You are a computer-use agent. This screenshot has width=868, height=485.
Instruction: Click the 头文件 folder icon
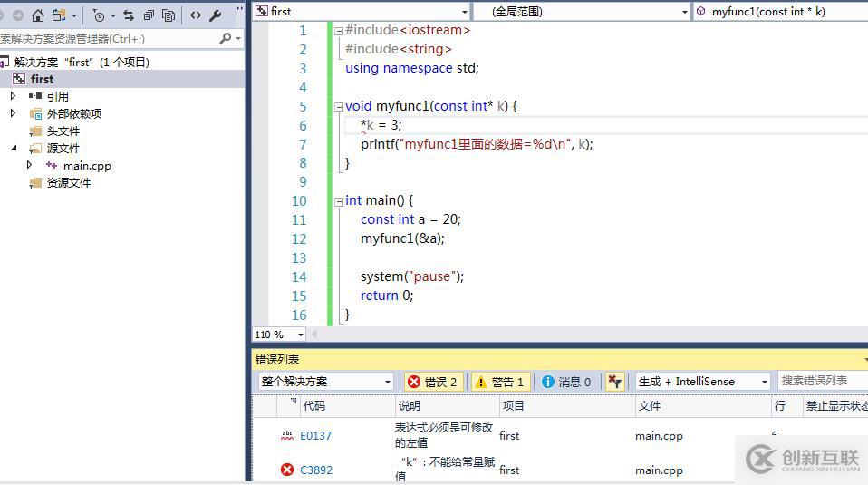35,131
